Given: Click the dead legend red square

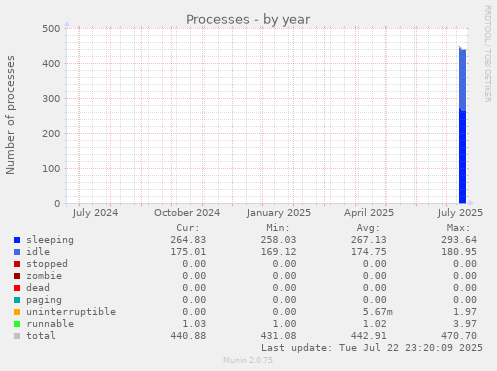Looking at the screenshot, I should [17, 288].
